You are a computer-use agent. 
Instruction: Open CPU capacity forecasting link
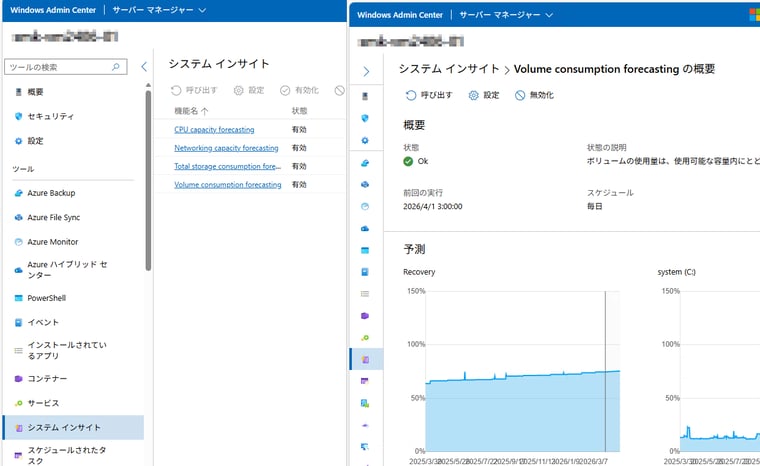pyautogui.click(x=214, y=129)
